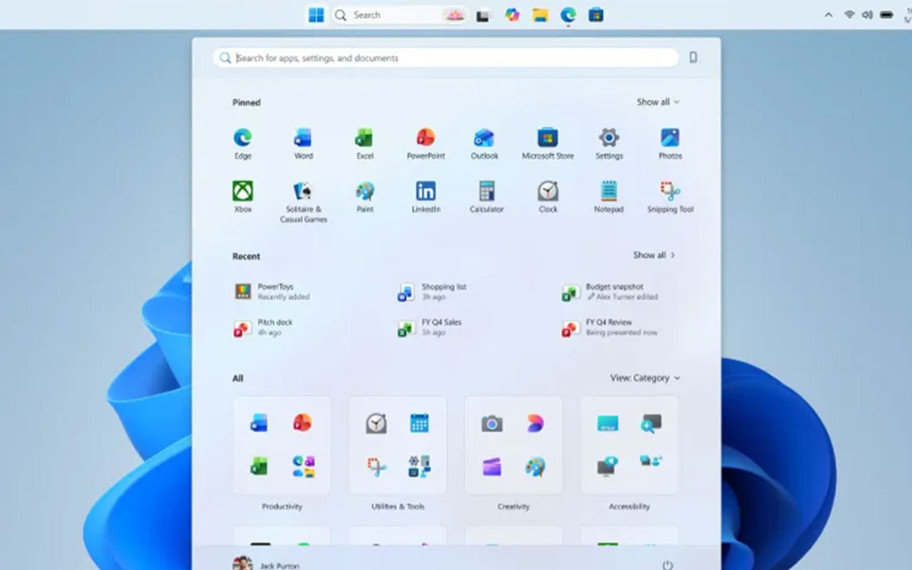Image resolution: width=912 pixels, height=570 pixels.
Task: Open on-screen keyboard in Accessibility group
Action: click(608, 423)
